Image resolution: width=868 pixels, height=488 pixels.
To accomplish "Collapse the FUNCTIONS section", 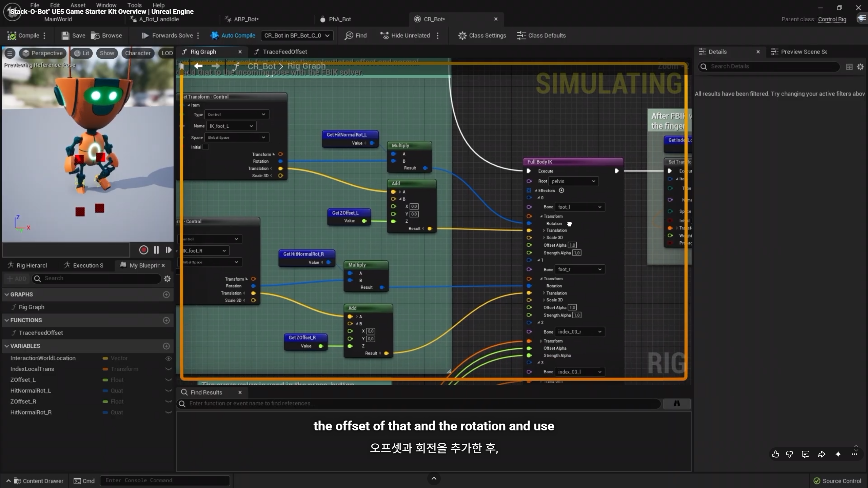I will coord(6,320).
